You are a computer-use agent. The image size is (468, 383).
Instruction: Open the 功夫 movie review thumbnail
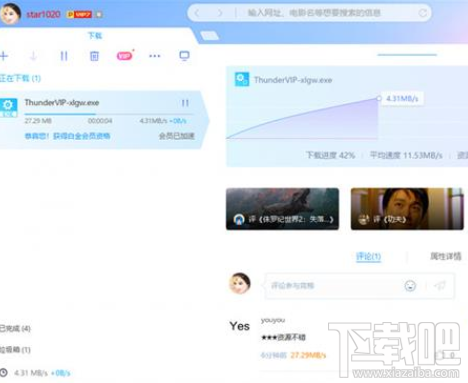click(407, 209)
